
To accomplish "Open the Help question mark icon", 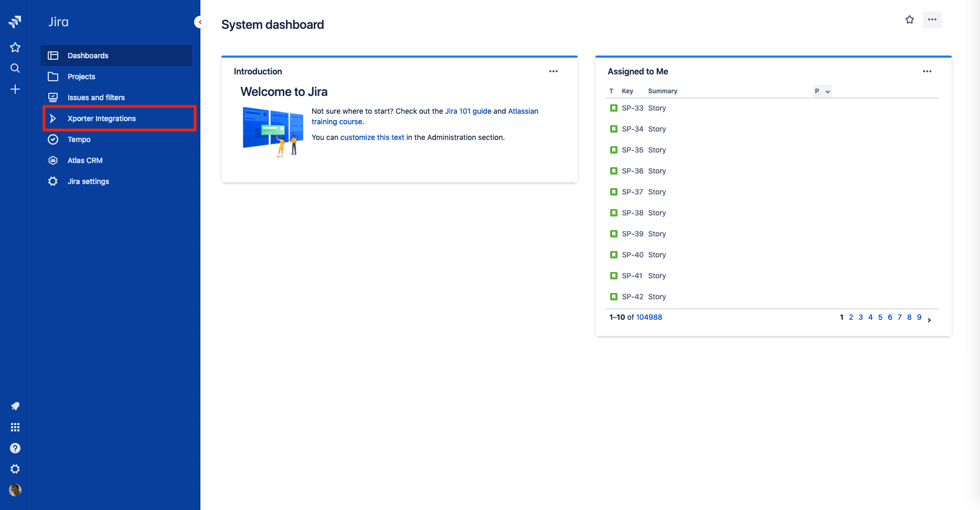I will tap(15, 448).
